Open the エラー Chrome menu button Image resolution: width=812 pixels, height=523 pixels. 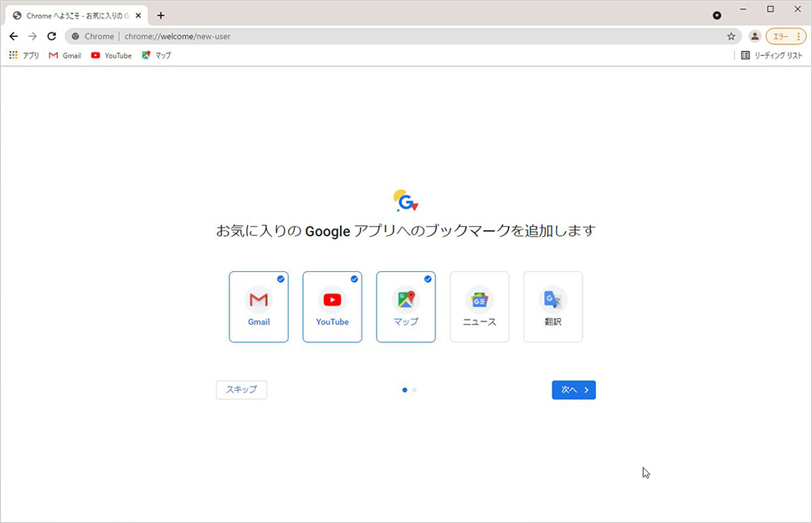coord(786,36)
